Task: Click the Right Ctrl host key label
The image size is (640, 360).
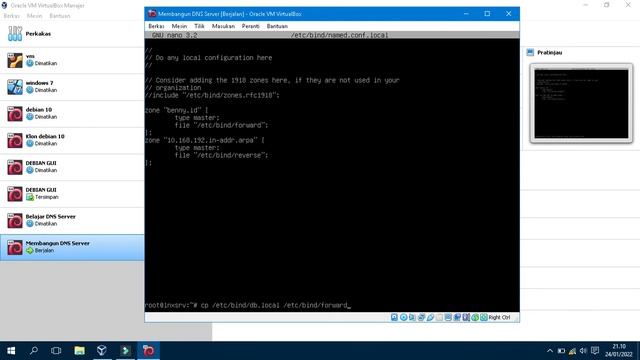Action: click(499, 317)
